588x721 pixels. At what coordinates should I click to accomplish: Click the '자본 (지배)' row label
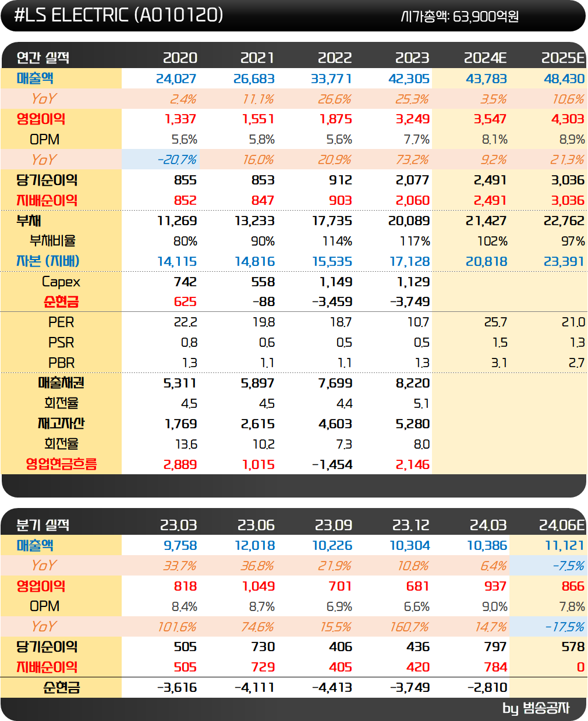(48, 261)
